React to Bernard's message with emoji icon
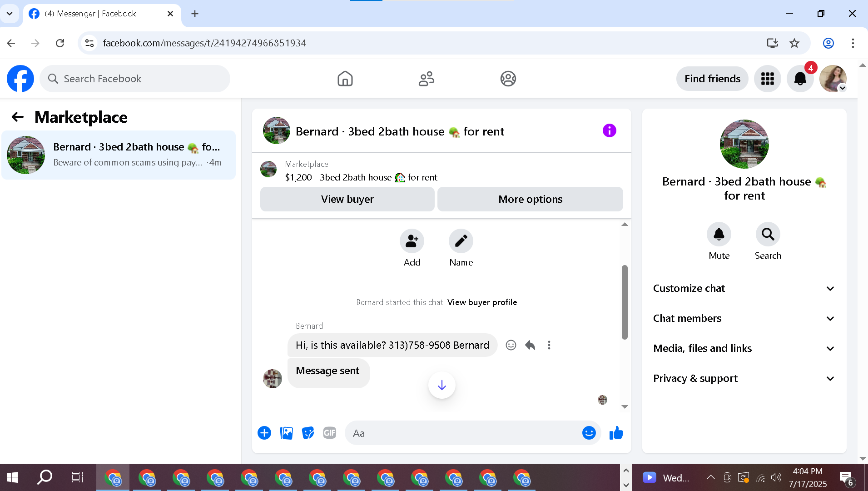Image resolution: width=868 pixels, height=491 pixels. pos(511,345)
